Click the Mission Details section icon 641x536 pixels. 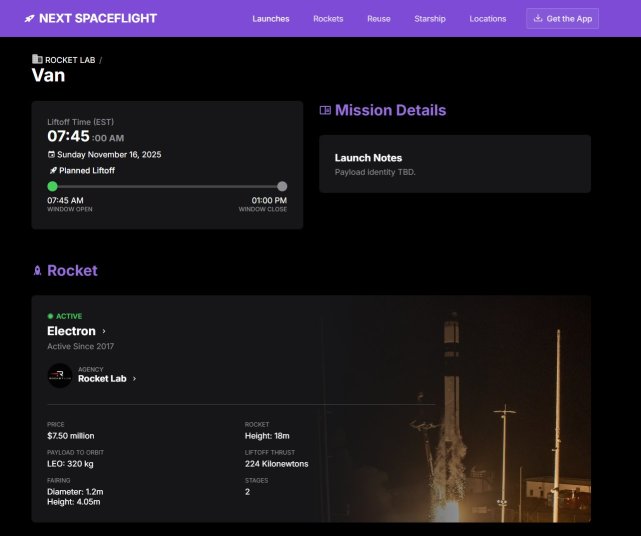[325, 111]
